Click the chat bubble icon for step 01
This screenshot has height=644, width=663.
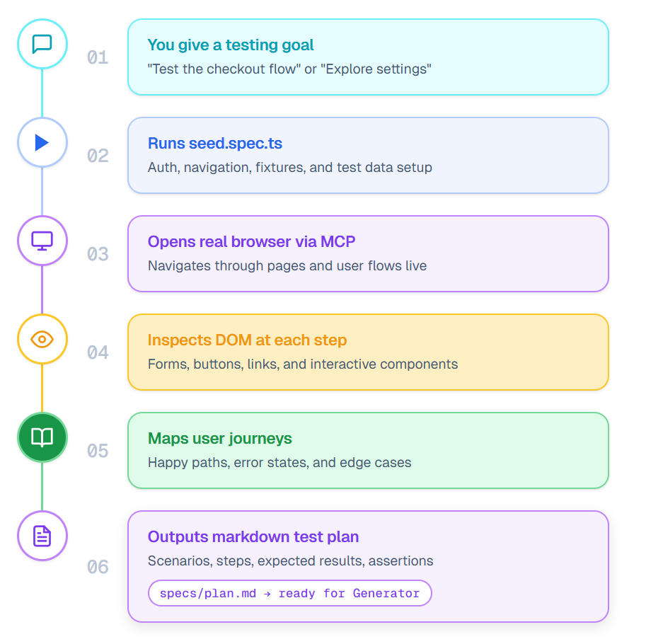tap(42, 44)
